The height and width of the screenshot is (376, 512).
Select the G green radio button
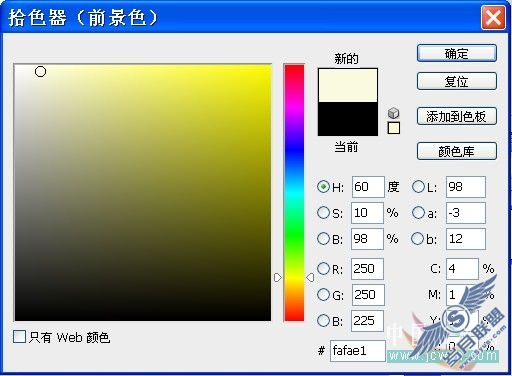[323, 294]
